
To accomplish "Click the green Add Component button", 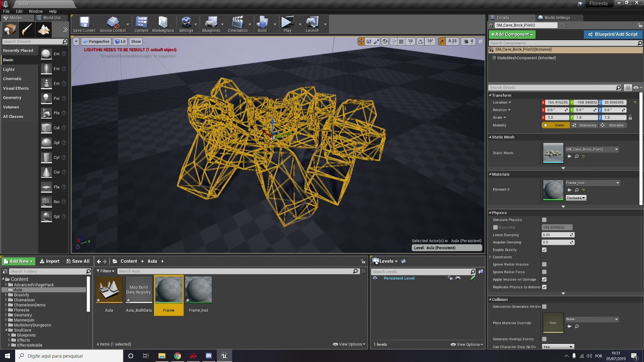I will [512, 34].
